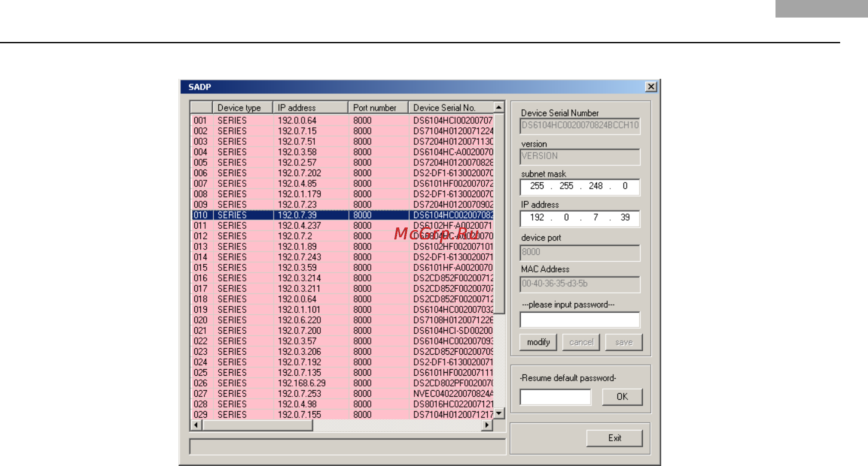Select row 004 with IP 192.0.3.58
Viewport: 868px width, 466px height.
pyautogui.click(x=342, y=152)
